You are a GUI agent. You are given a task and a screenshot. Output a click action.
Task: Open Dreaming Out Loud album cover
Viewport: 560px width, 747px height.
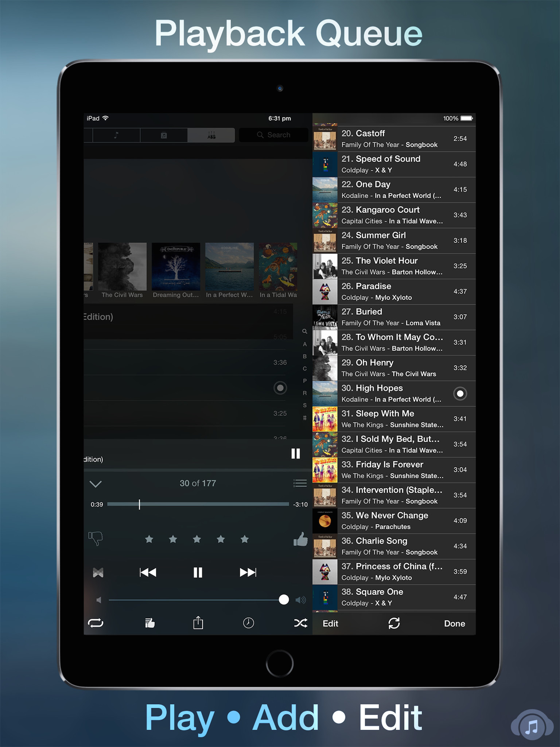[x=176, y=267]
